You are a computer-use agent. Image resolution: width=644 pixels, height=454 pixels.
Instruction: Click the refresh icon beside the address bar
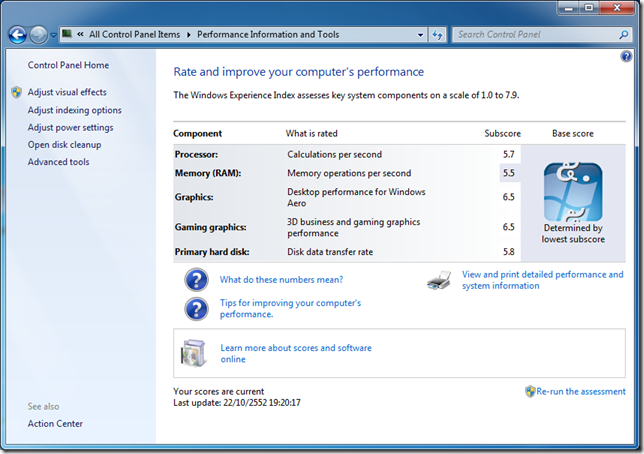click(x=437, y=35)
